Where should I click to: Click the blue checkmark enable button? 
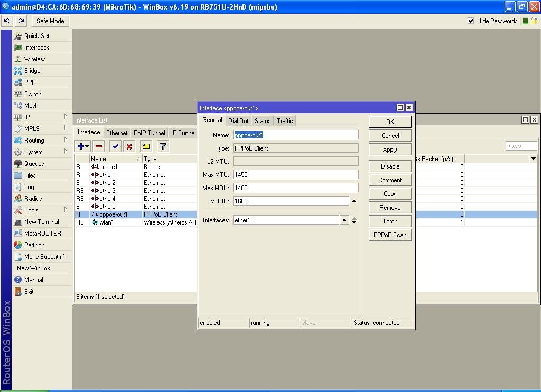116,146
